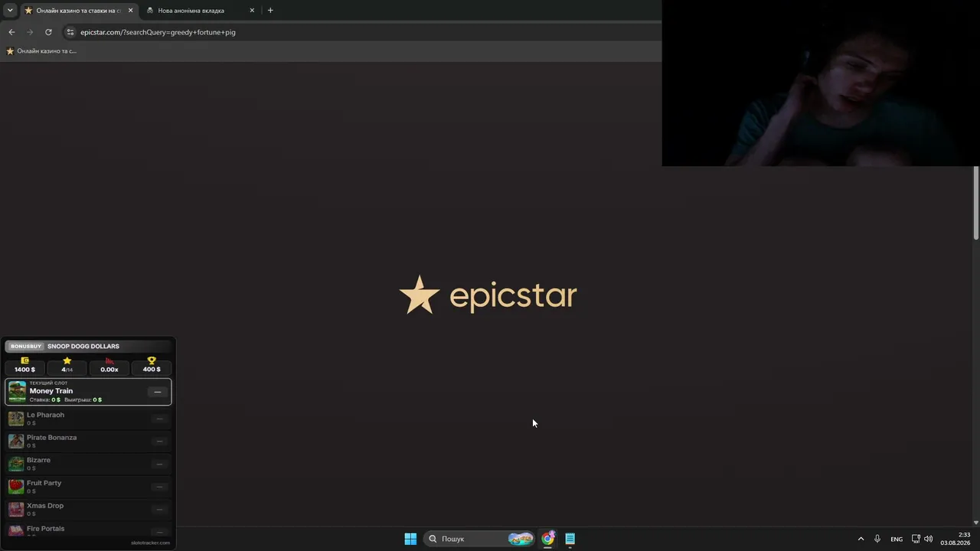Open the Windows Start menu
The image size is (980, 551).
click(410, 539)
